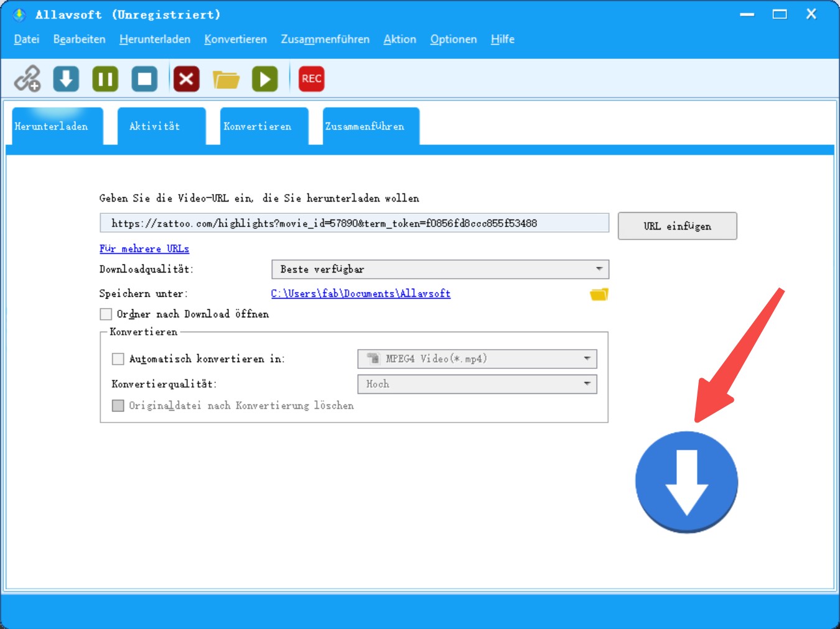
Task: Open the Bearbeiten menu
Action: click(x=80, y=39)
